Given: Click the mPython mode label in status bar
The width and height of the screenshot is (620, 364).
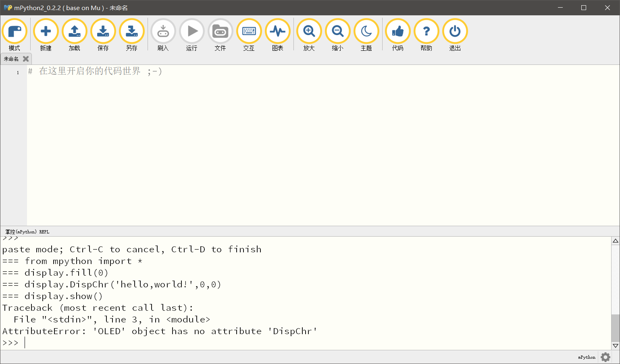Looking at the screenshot, I should [587, 357].
